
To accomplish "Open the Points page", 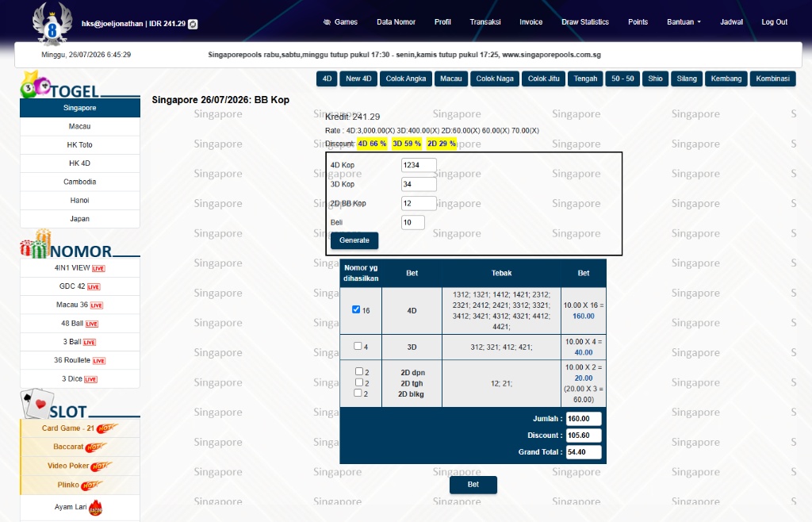I will (x=638, y=21).
